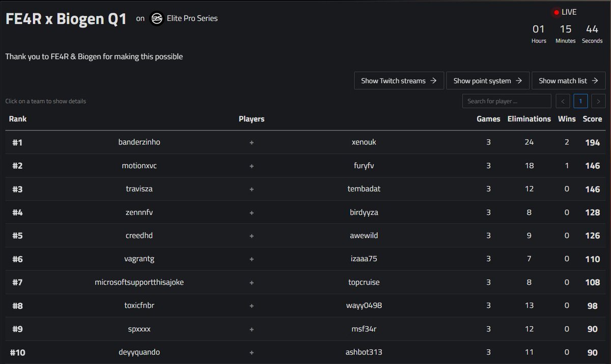Click eliminations value 24 for banderzinho
This screenshot has width=611, height=364.
pos(529,142)
